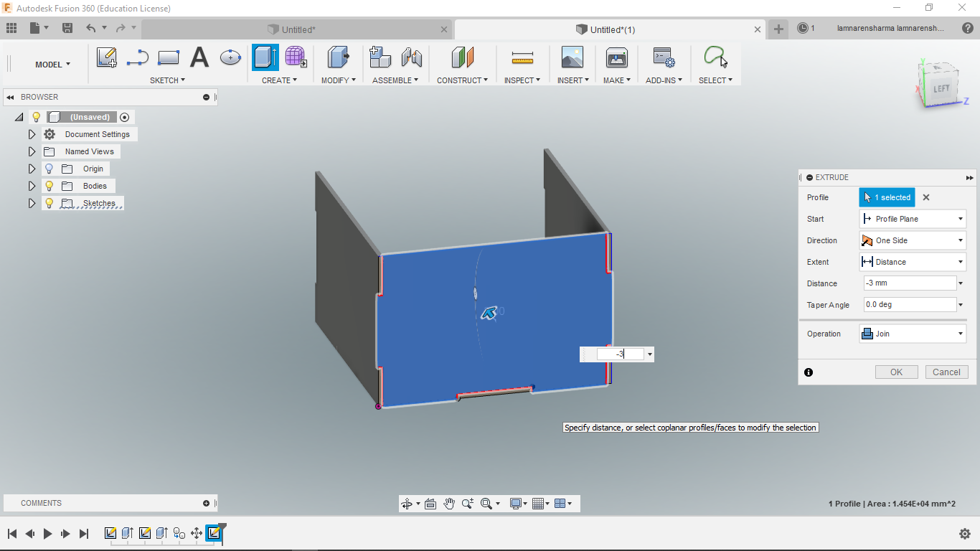Select the Text sketch tool
The image size is (980, 551).
199,57
